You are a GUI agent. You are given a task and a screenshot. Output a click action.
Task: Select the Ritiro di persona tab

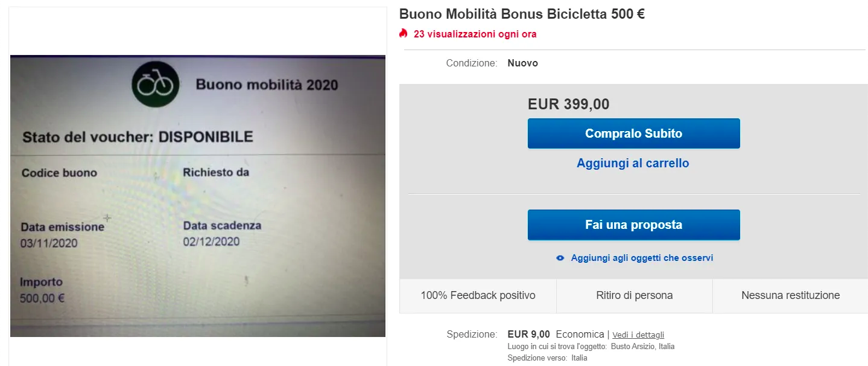point(634,295)
